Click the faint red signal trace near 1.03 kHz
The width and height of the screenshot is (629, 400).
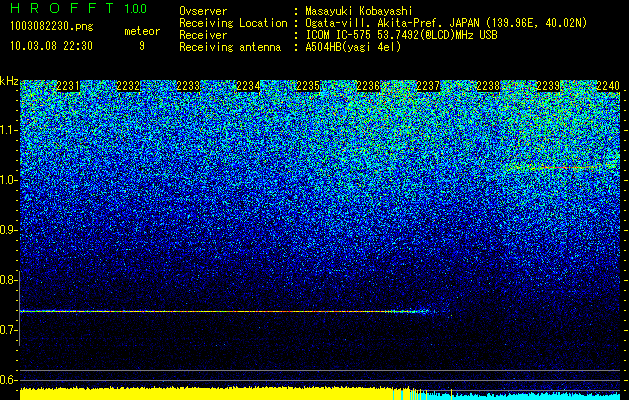[x=562, y=167]
